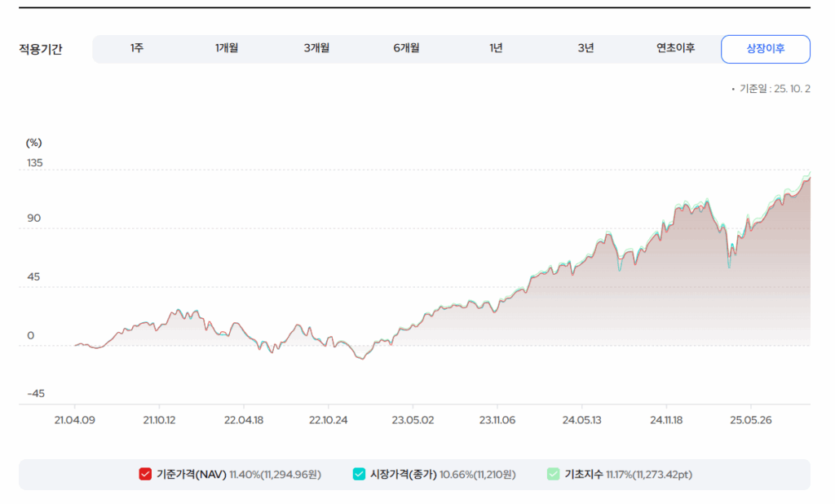Click the 기준일 25. 10. 2 text

coord(774,89)
